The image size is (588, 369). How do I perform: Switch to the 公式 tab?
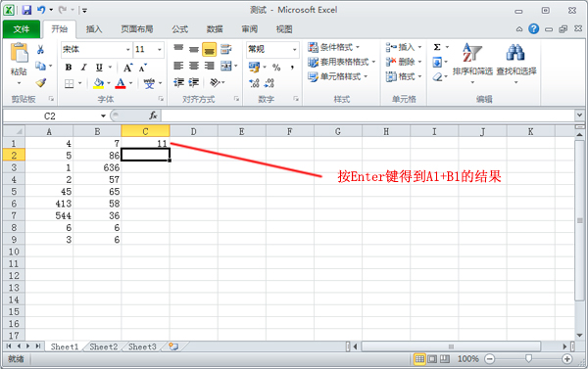pos(180,29)
